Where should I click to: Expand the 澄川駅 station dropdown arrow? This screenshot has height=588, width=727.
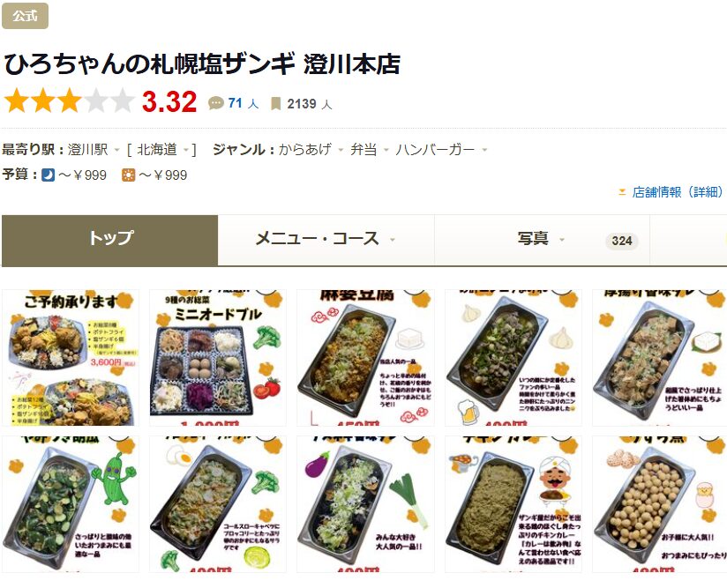tap(116, 150)
